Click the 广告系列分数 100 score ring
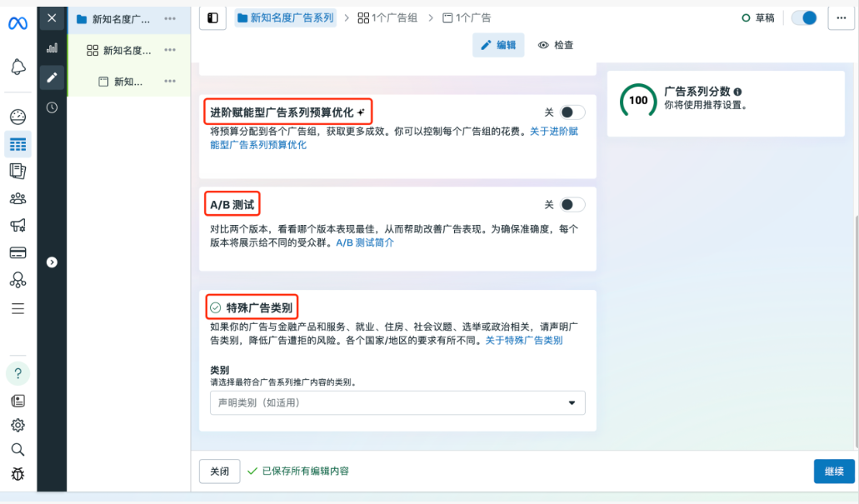This screenshot has height=504, width=859. point(638,100)
